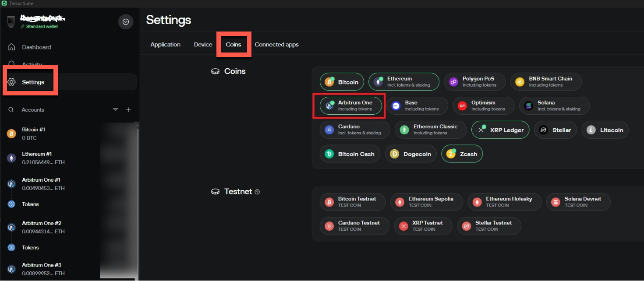Open the accounts filter icon
The width and height of the screenshot is (644, 281).
[x=116, y=110]
